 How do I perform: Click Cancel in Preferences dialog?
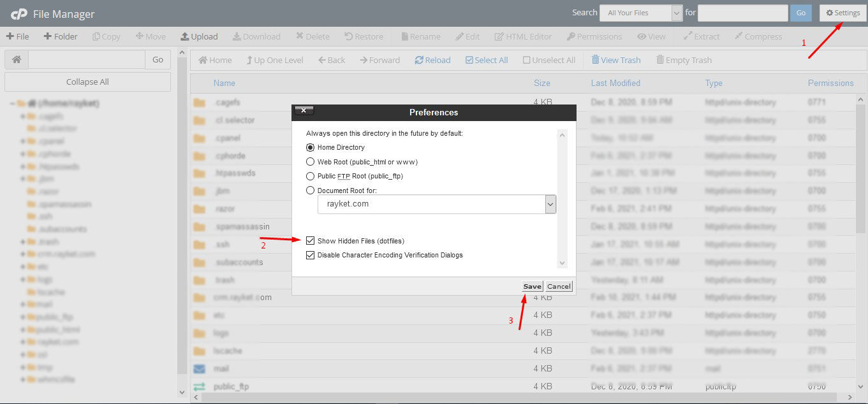(559, 286)
